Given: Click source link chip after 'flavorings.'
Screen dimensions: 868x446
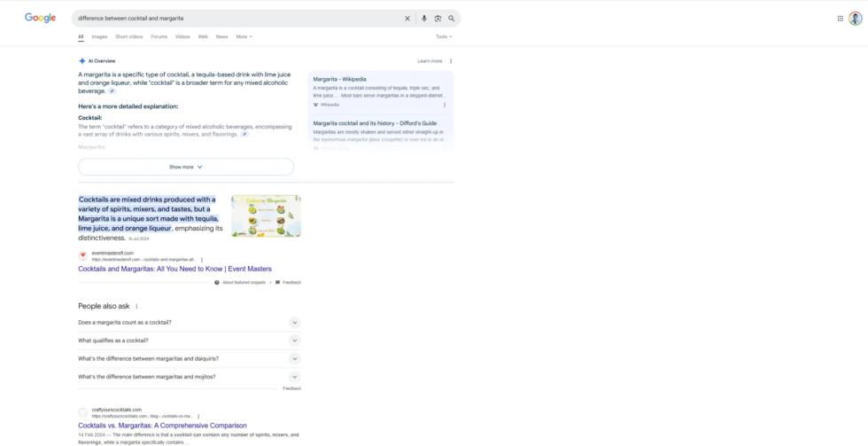Looking at the screenshot, I should [x=244, y=134].
